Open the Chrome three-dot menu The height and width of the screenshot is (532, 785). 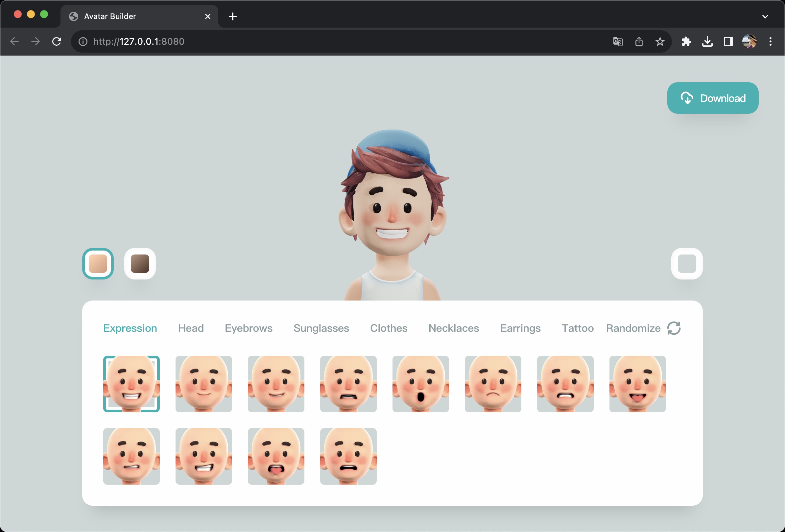[770, 41]
